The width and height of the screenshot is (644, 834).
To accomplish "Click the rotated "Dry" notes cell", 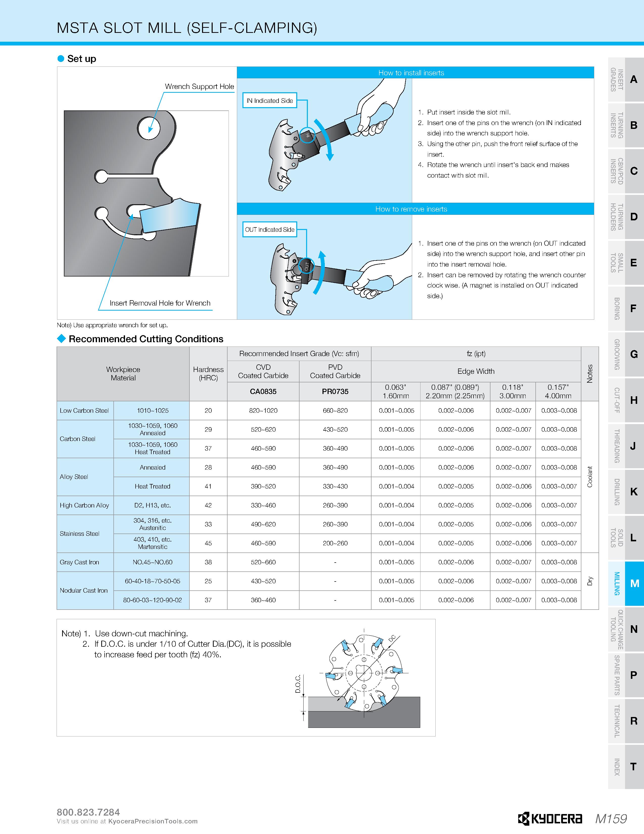I will 590,581.
